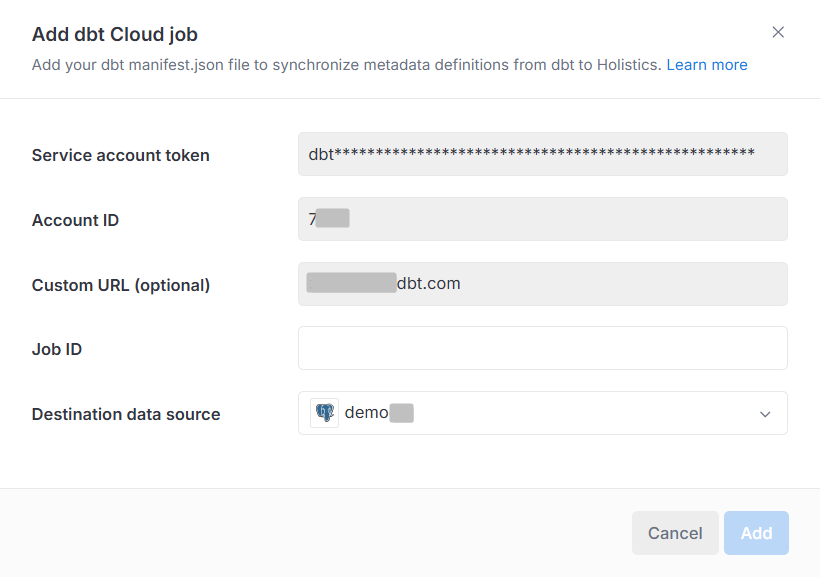820x577 pixels.
Task: Click the PostgreSQL elephant icon
Action: click(324, 413)
